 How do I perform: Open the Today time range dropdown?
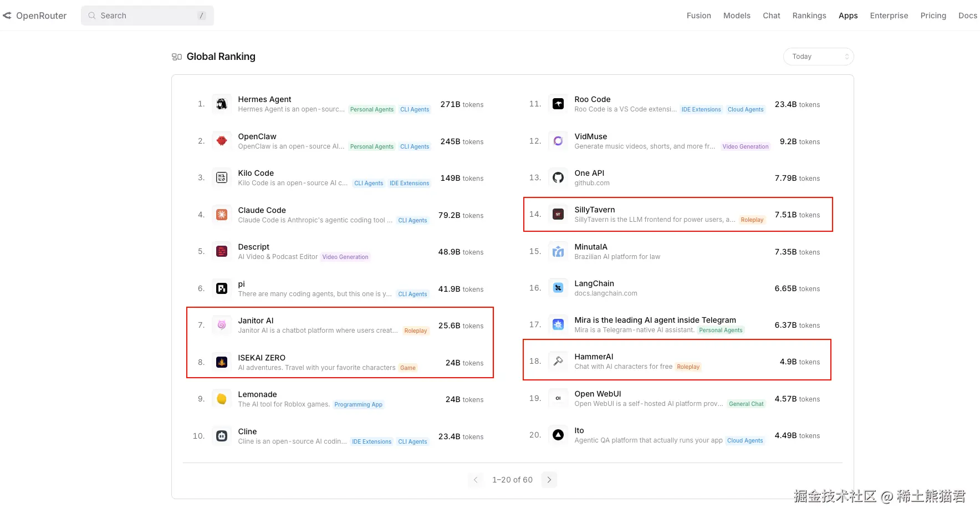point(818,57)
